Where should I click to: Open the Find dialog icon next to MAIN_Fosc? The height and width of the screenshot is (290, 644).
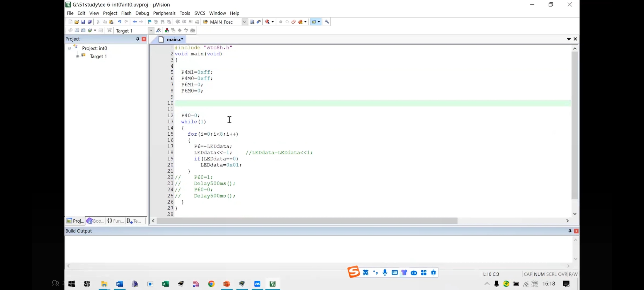pos(252,22)
